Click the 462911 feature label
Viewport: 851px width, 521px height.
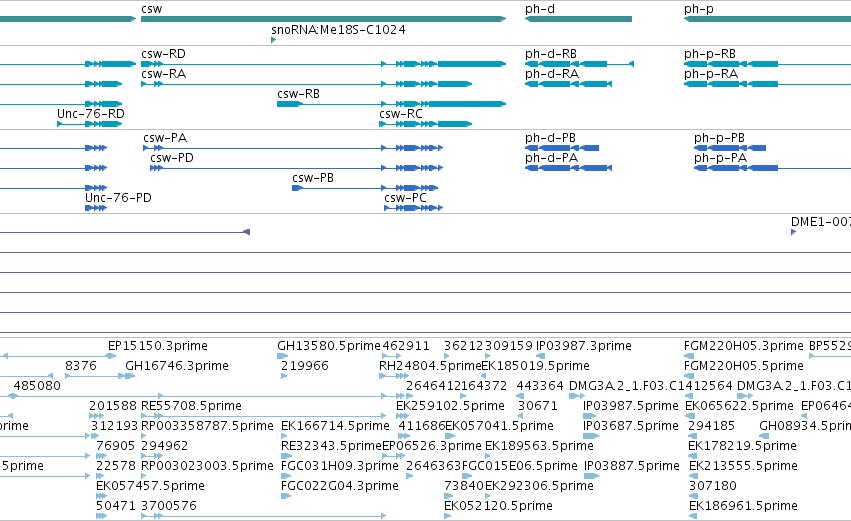coord(406,346)
